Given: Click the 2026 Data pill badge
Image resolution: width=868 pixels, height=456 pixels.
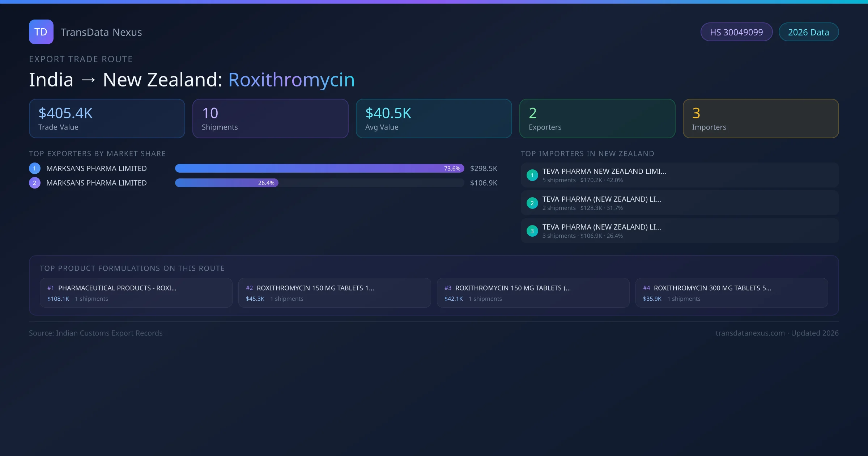Looking at the screenshot, I should (808, 32).
